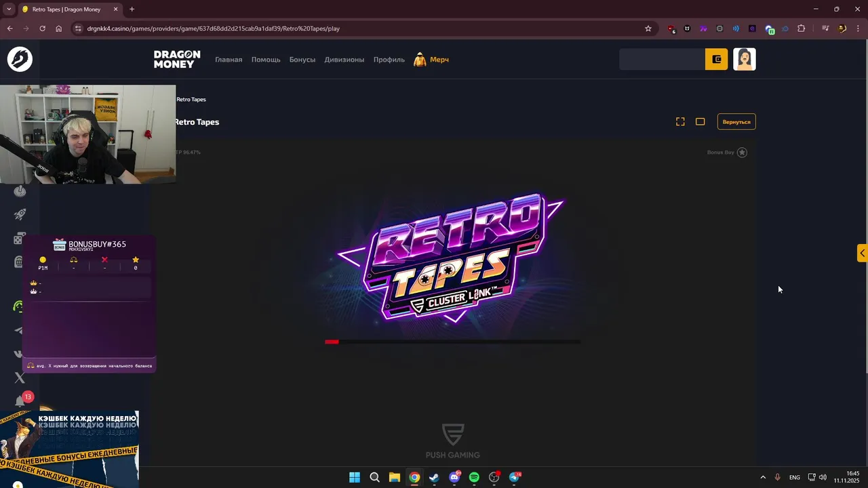Go to browser home page
Screen dimensions: 868x488
(59, 28)
